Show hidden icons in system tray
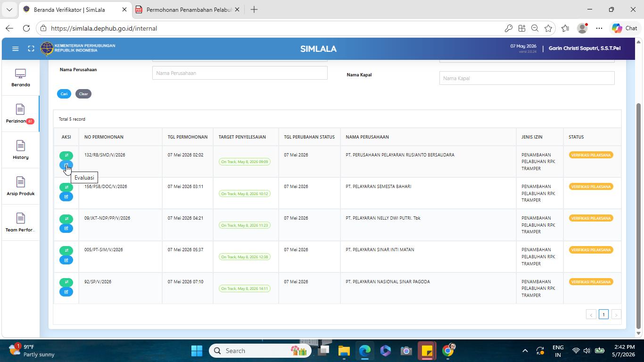Screen dimensions: 644x362 (525, 351)
